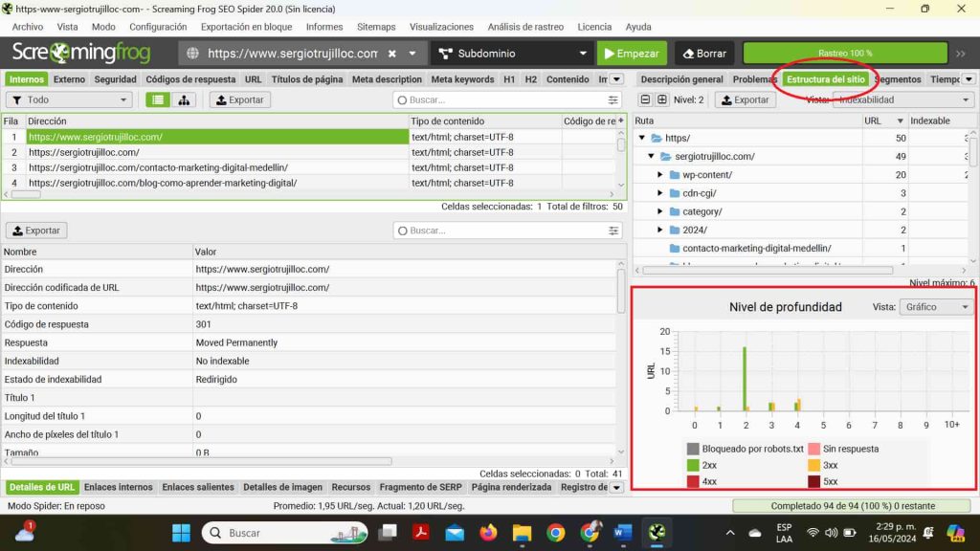Switch to list view icon
Image resolution: width=980 pixels, height=551 pixels.
[158, 99]
